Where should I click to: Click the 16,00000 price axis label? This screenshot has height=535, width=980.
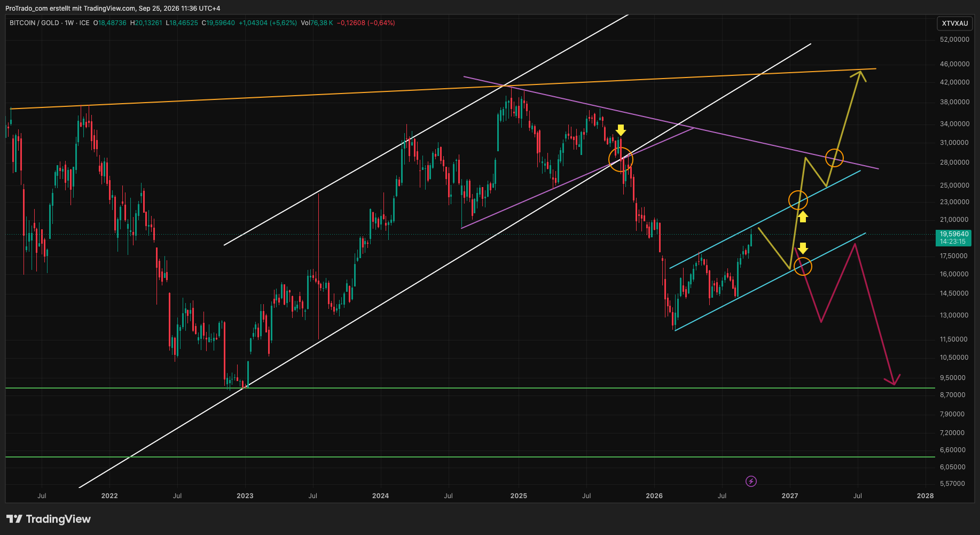pos(954,274)
